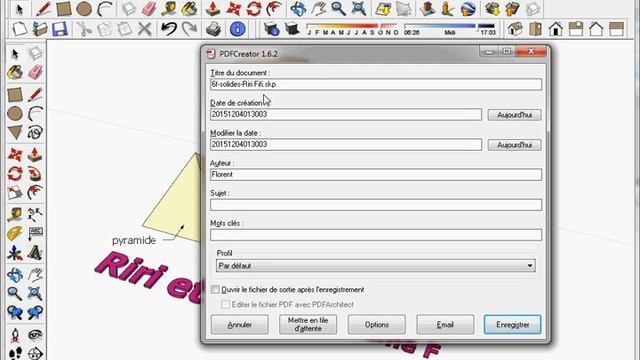Go to the previous camera view

pos(15,313)
